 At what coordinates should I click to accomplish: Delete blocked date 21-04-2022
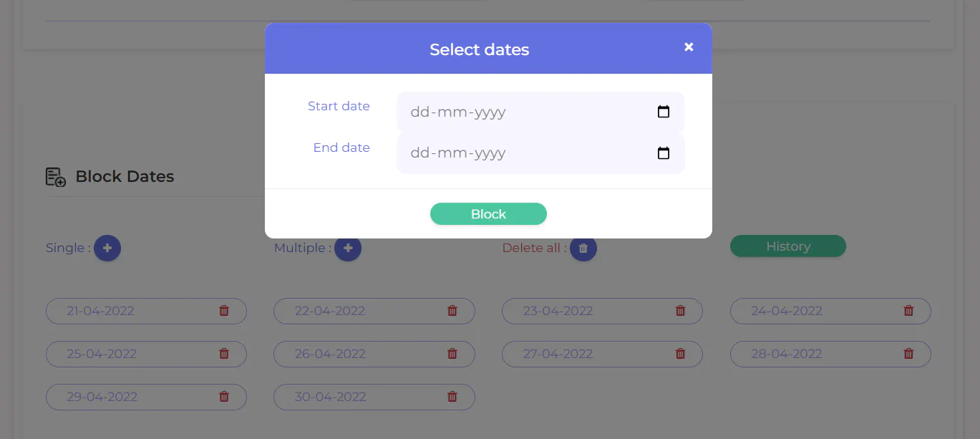point(224,311)
